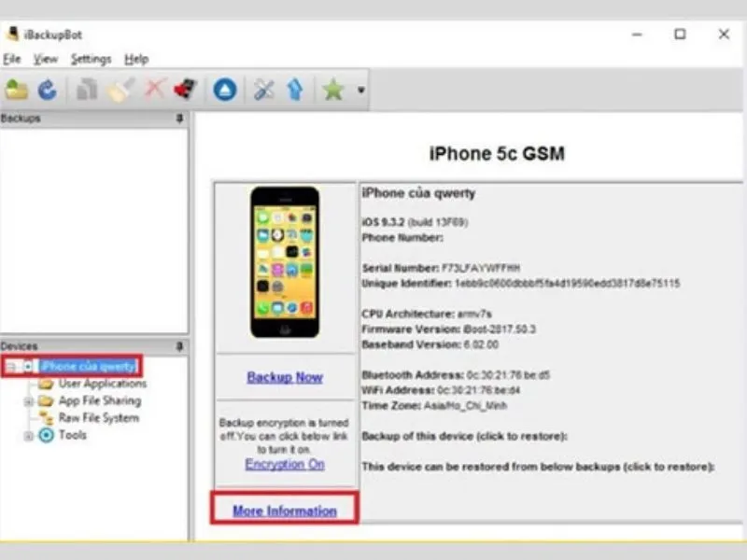This screenshot has height=560, width=747.
Task: Click the blue up arrow toolbar icon
Action: tap(295, 90)
